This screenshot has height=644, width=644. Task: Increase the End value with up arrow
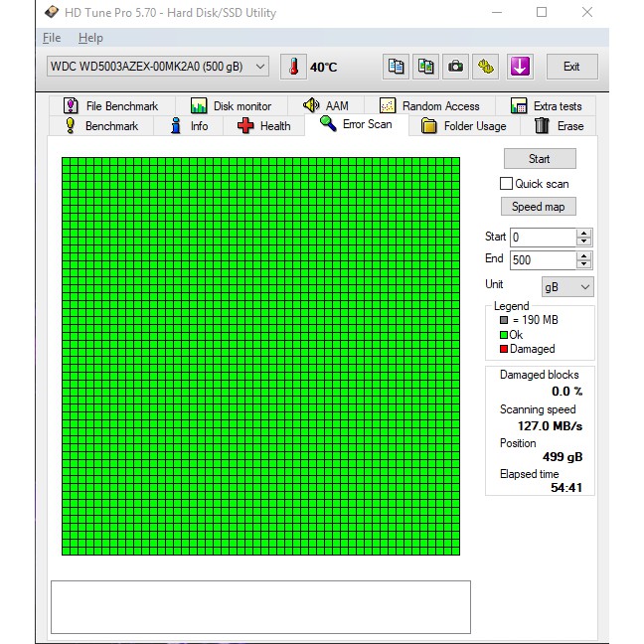click(x=583, y=255)
